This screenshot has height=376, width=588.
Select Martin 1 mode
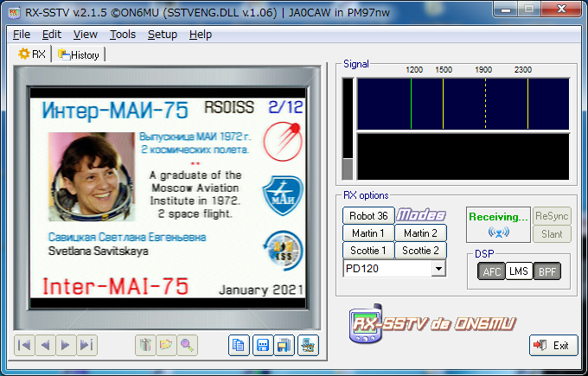coord(368,233)
